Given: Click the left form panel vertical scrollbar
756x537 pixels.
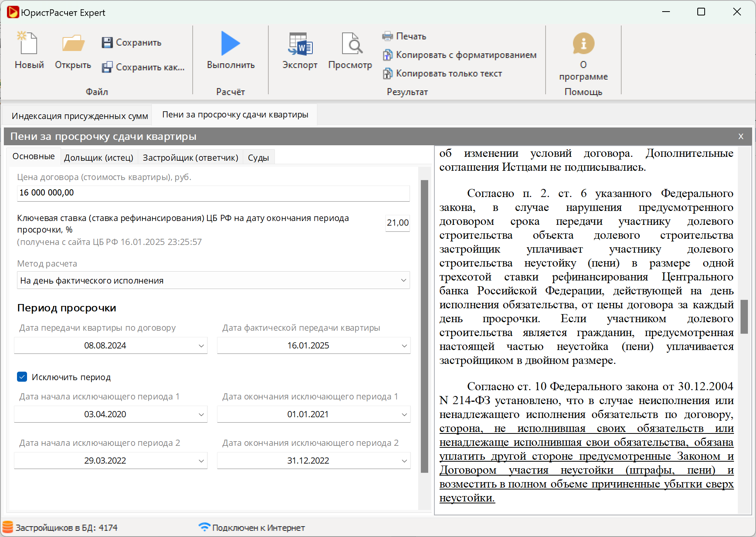Looking at the screenshot, I should [x=424, y=326].
